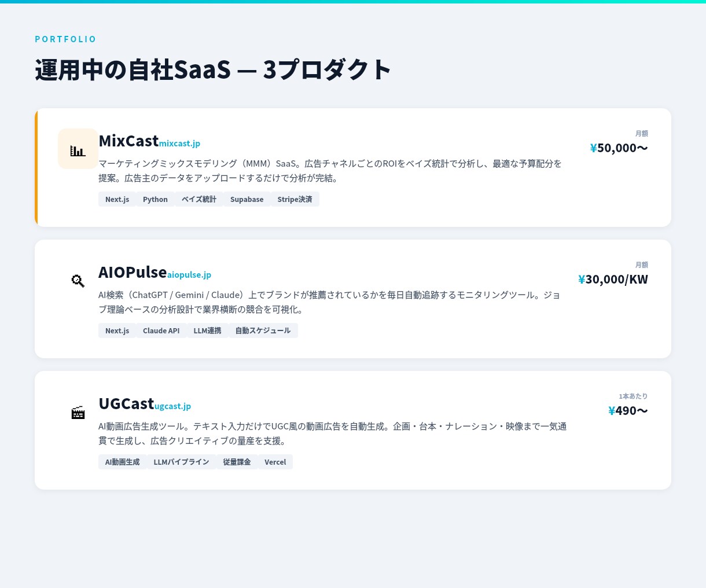Click the Next.js tag under AIOPulse
This screenshot has width=706, height=588.
117,330
